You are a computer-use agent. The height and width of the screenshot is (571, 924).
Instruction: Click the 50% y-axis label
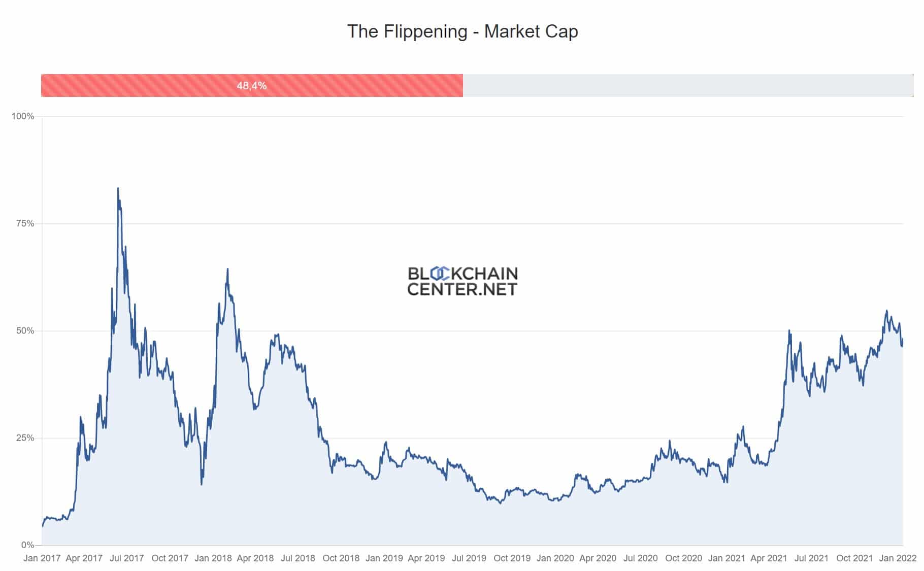tap(25, 330)
